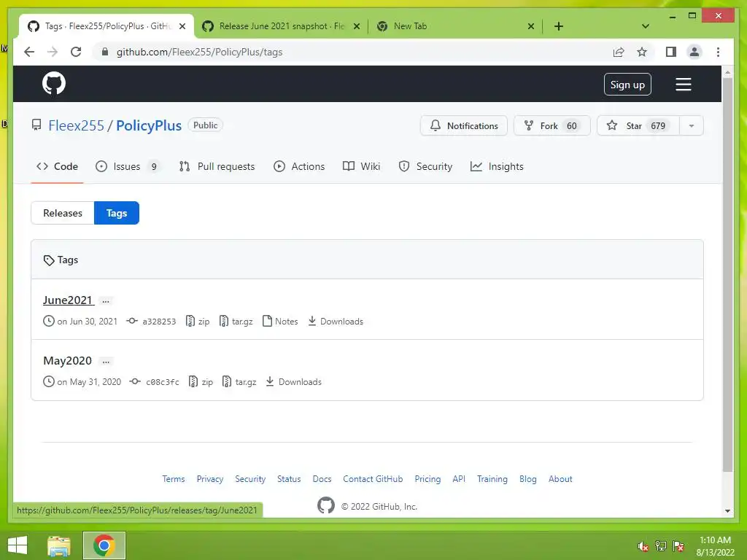The height and width of the screenshot is (560, 747).
Task: Expand the Star lists dropdown arrow
Action: (692, 125)
